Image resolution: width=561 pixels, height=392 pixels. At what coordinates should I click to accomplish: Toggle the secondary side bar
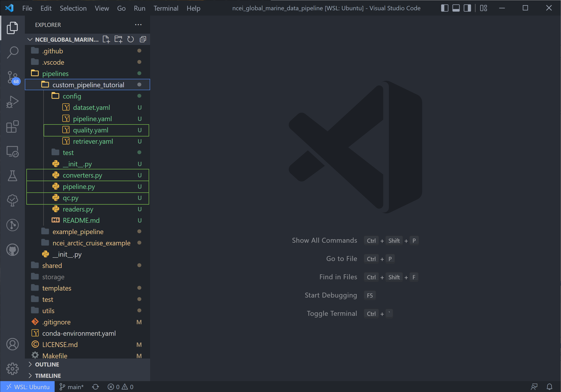[x=467, y=8]
